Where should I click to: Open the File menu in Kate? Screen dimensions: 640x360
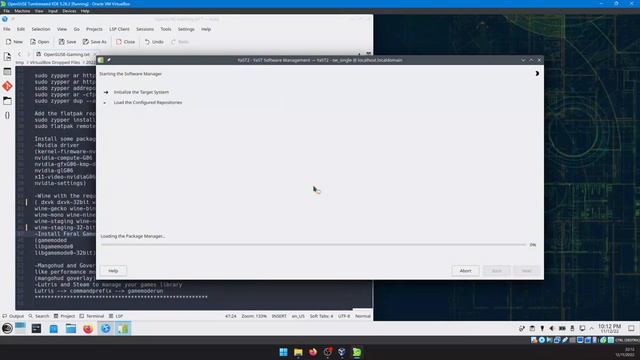7,29
